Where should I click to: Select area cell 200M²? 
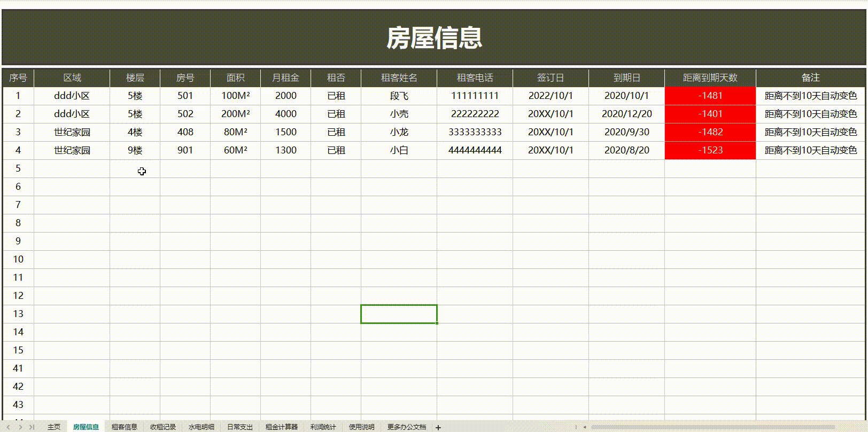coord(236,114)
